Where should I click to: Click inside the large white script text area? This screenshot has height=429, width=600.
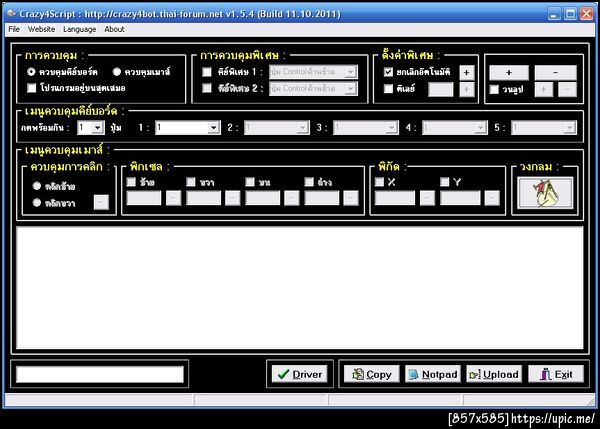(300, 287)
